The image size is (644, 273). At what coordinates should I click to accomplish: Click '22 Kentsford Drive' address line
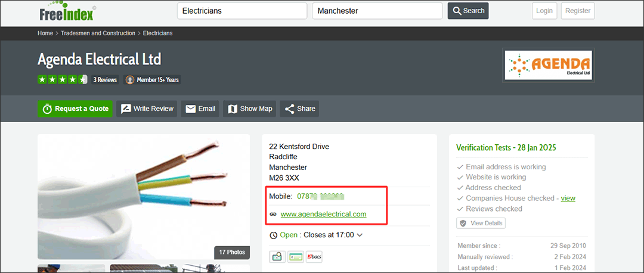coord(299,147)
